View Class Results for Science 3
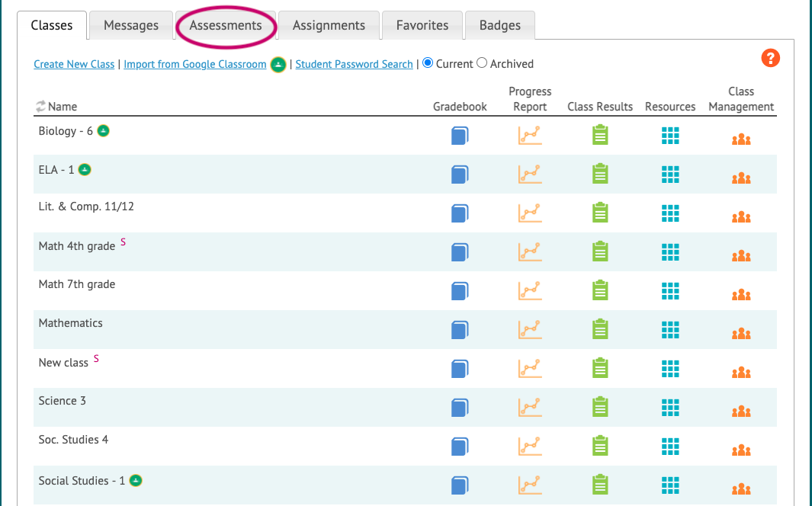Screen dimensions: 812x506 click(600, 407)
